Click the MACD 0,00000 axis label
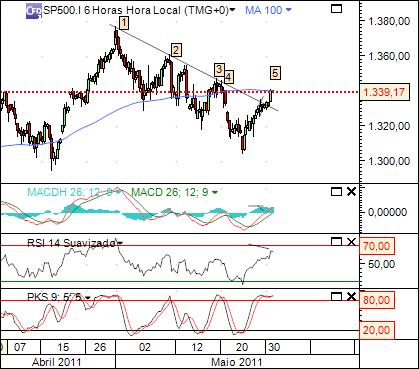The width and height of the screenshot is (419, 369). pos(388,212)
